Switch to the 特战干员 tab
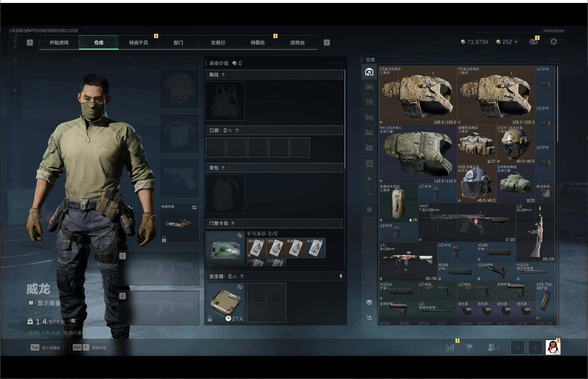This screenshot has height=379, width=588. pyautogui.click(x=138, y=43)
